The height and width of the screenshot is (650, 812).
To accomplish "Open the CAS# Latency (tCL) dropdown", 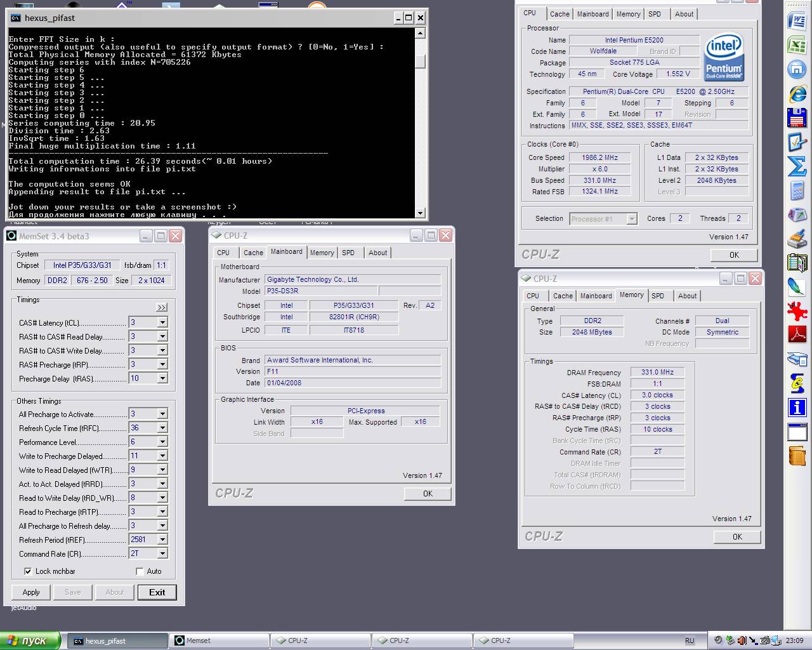I will [x=162, y=322].
